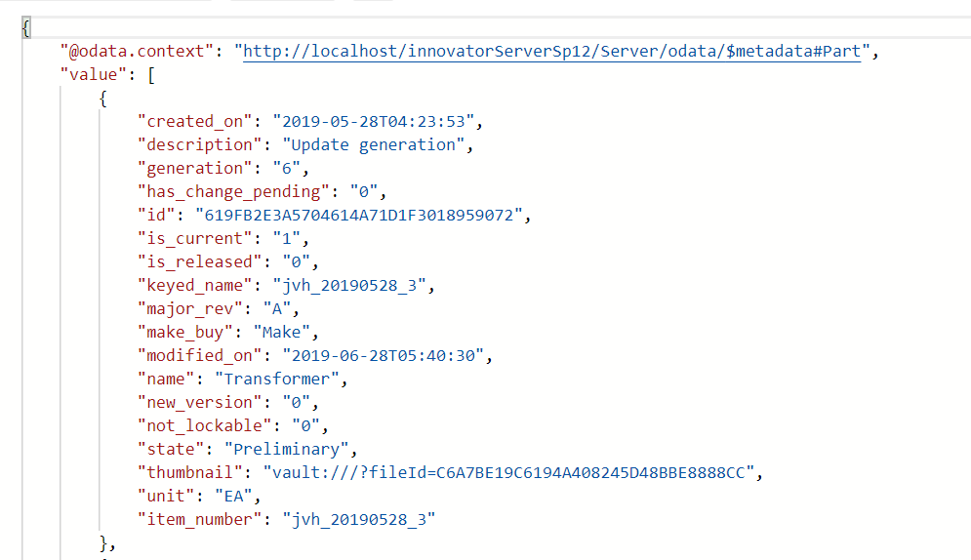Place cursor on the "value" key

pyautogui.click(x=93, y=75)
